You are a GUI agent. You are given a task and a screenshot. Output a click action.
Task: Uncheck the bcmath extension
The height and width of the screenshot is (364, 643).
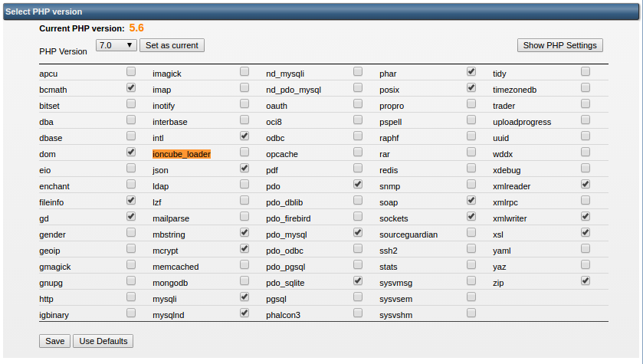[x=131, y=88]
